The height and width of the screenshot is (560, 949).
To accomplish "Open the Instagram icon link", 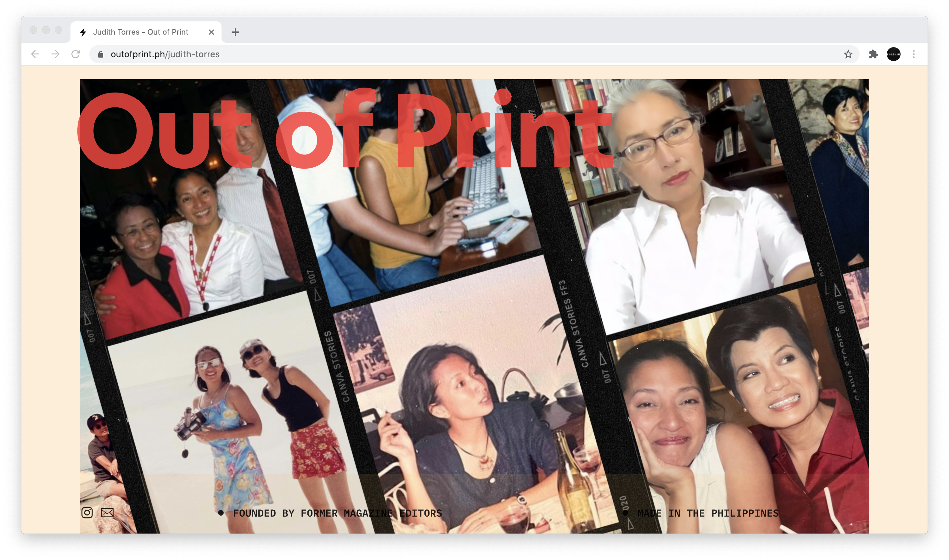I will click(87, 512).
